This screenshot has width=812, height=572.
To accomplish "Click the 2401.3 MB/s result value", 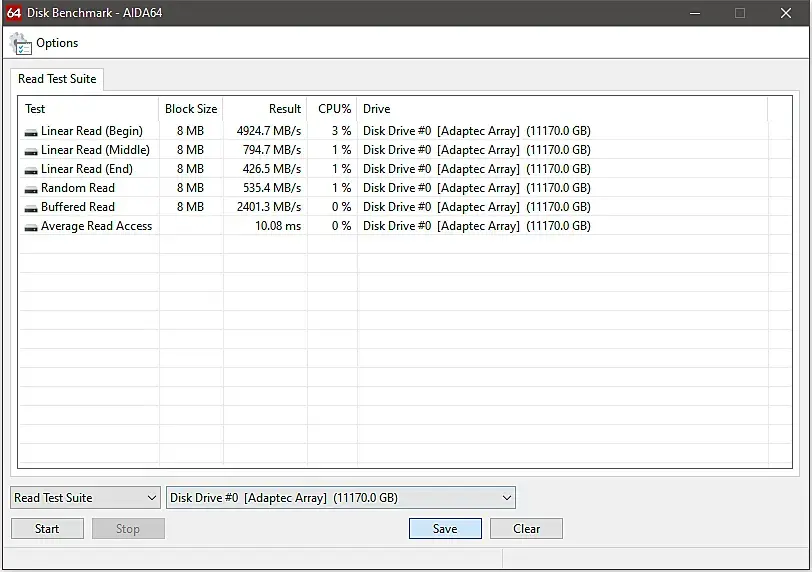I will [x=269, y=207].
